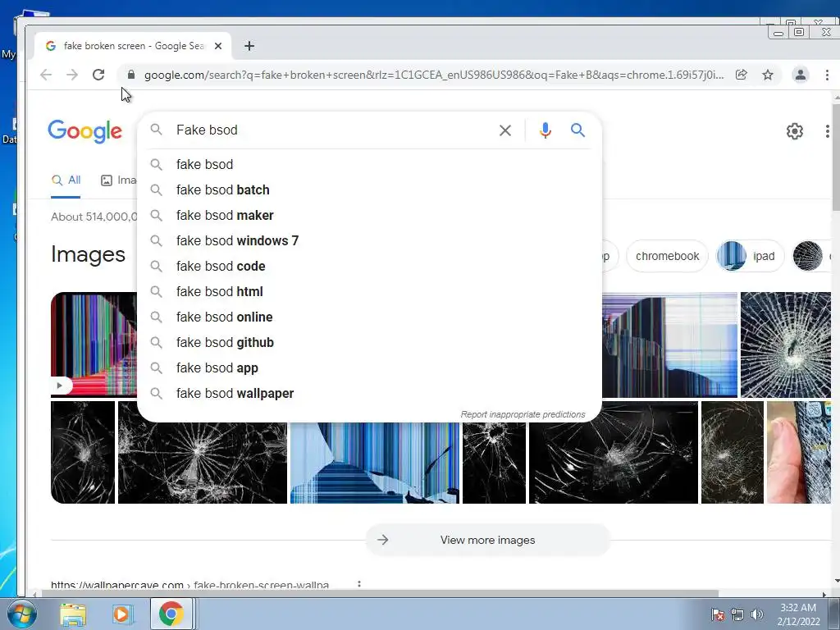Reload the current page
Viewport: 840px width, 630px height.
(x=98, y=75)
